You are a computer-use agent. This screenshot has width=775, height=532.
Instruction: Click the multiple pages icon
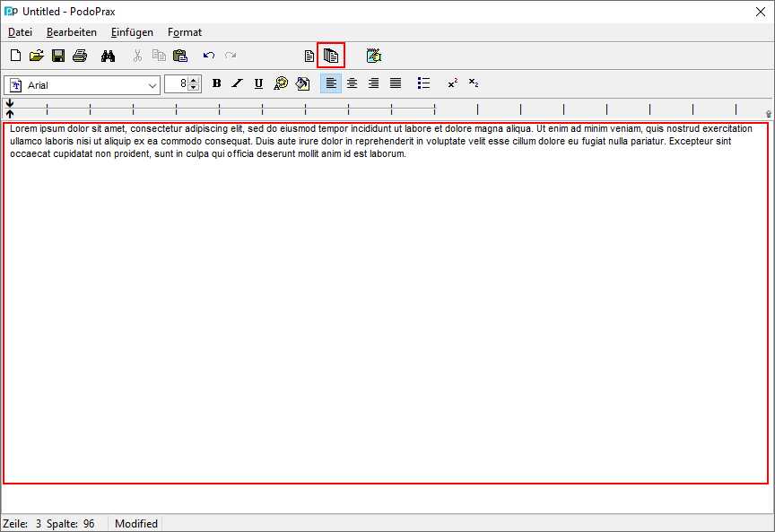[331, 56]
